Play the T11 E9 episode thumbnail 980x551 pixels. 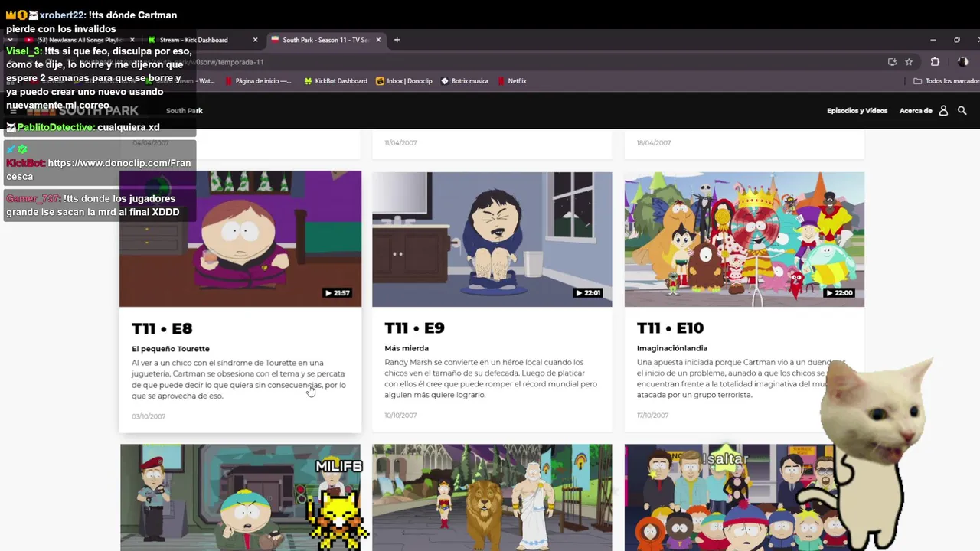pyautogui.click(x=492, y=239)
